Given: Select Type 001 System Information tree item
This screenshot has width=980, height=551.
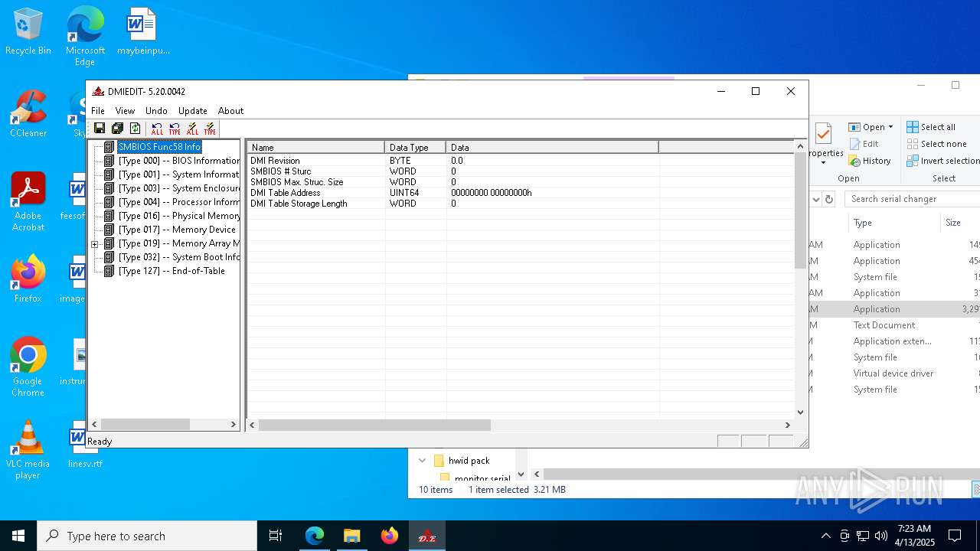Looking at the screenshot, I should (x=178, y=174).
